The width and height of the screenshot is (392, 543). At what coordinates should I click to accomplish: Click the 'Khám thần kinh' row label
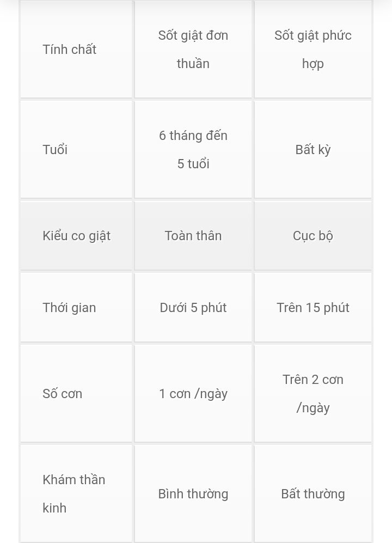76,493
